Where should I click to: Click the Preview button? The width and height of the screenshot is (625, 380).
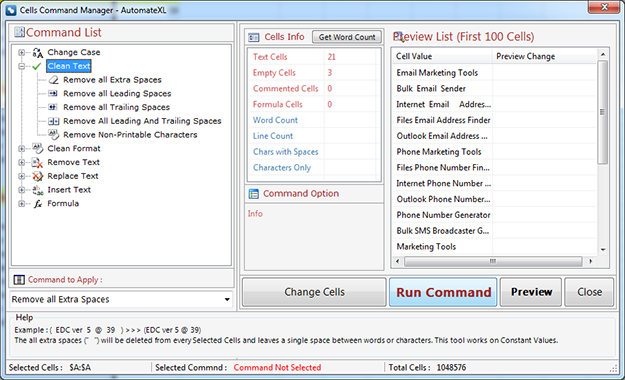[x=531, y=292]
